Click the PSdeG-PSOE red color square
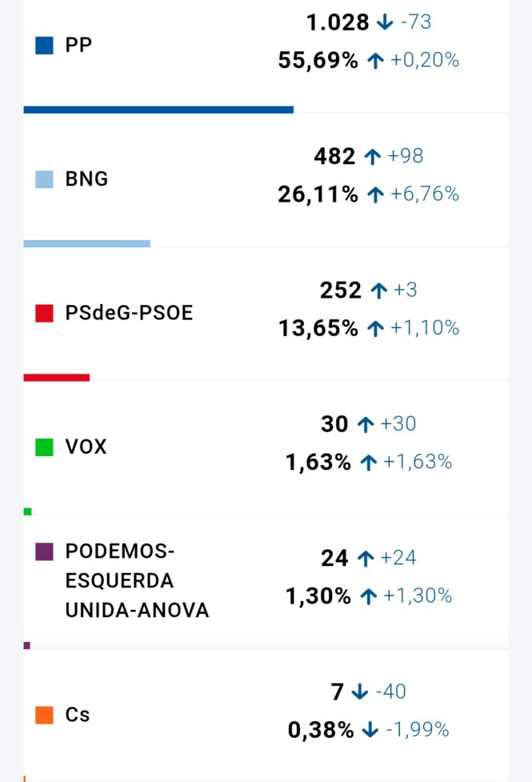The image size is (532, 782). (x=45, y=313)
